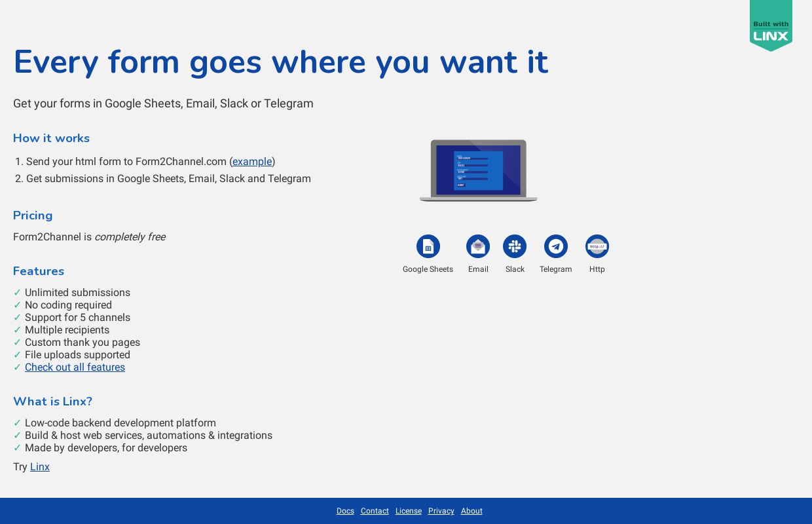Click 'Multiple recipients' feature line
The height and width of the screenshot is (524, 812).
click(x=67, y=330)
